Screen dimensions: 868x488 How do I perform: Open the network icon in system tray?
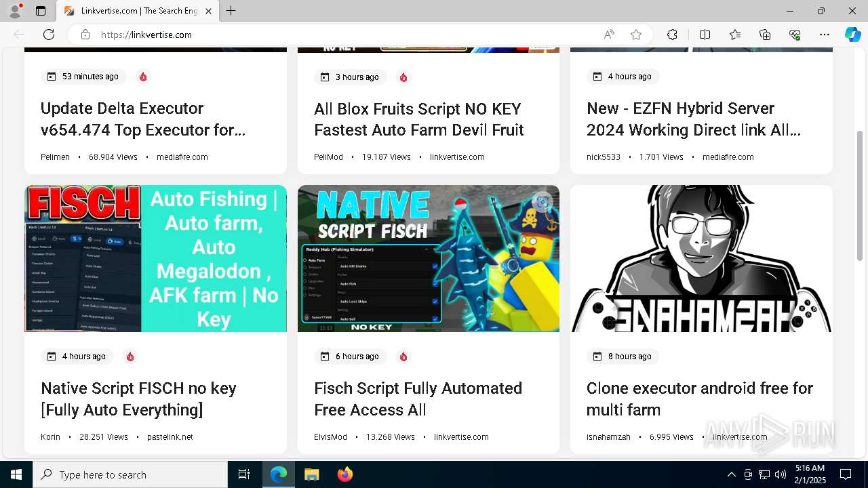point(764,474)
